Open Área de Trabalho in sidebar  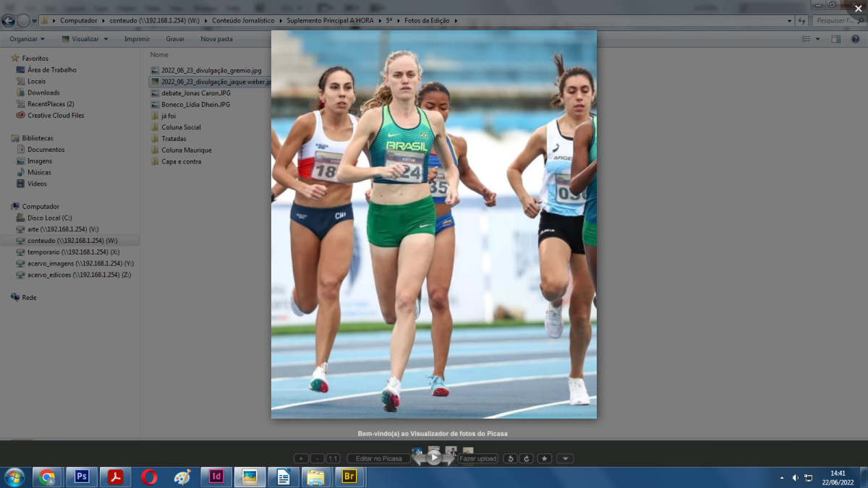coord(51,69)
